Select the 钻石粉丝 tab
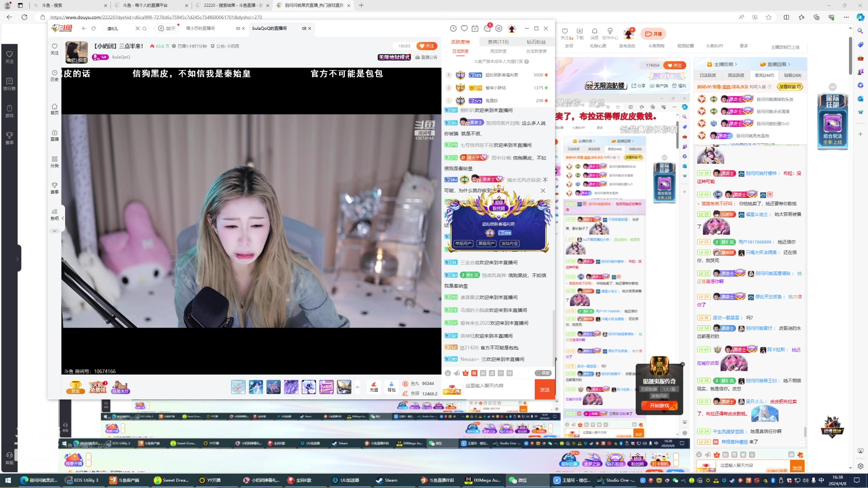 (x=536, y=42)
